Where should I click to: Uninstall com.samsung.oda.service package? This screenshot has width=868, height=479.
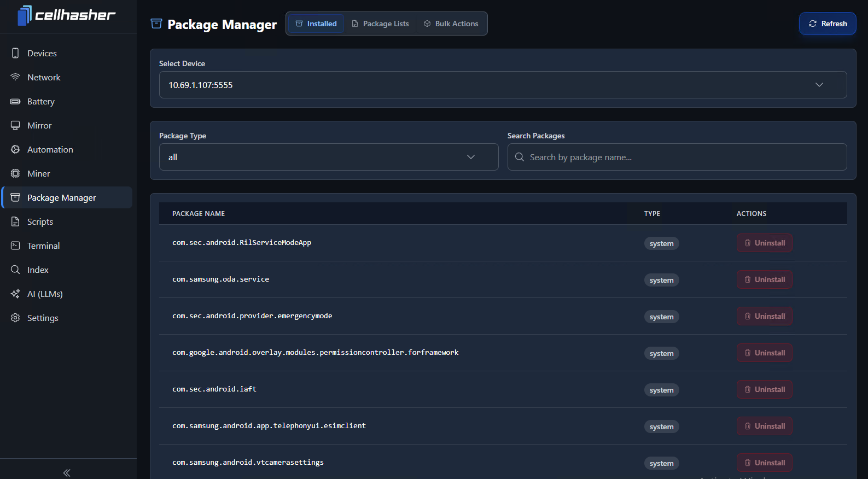pos(764,279)
